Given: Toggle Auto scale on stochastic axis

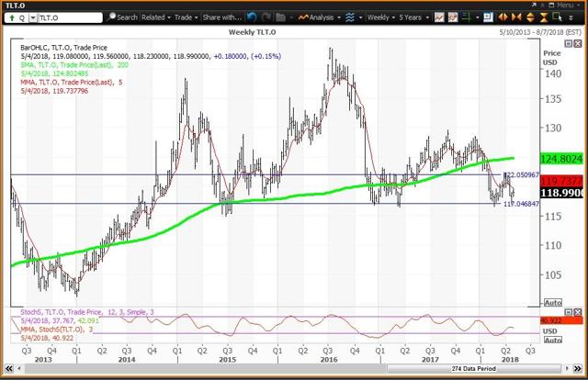Looking at the screenshot, I should pos(553,340).
